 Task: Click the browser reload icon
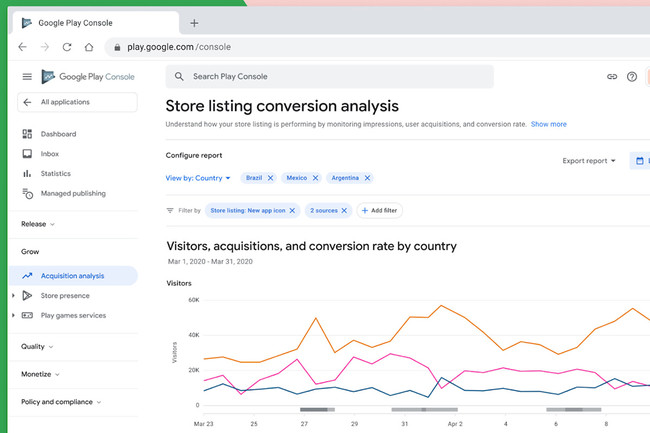point(67,47)
